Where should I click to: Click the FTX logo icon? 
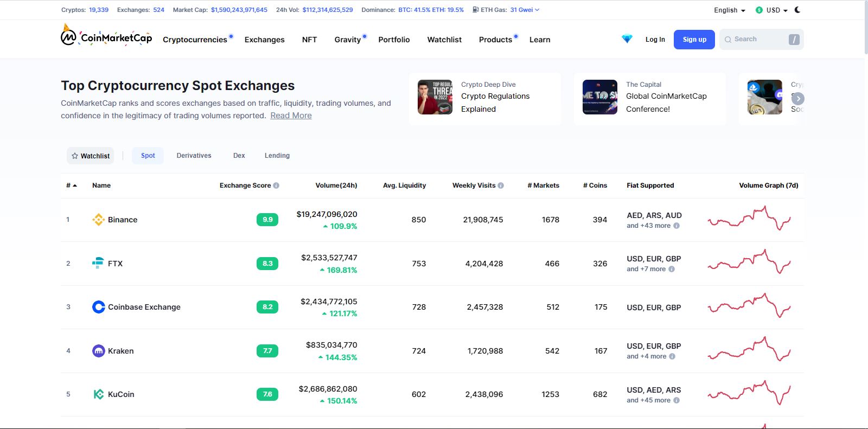[98, 263]
